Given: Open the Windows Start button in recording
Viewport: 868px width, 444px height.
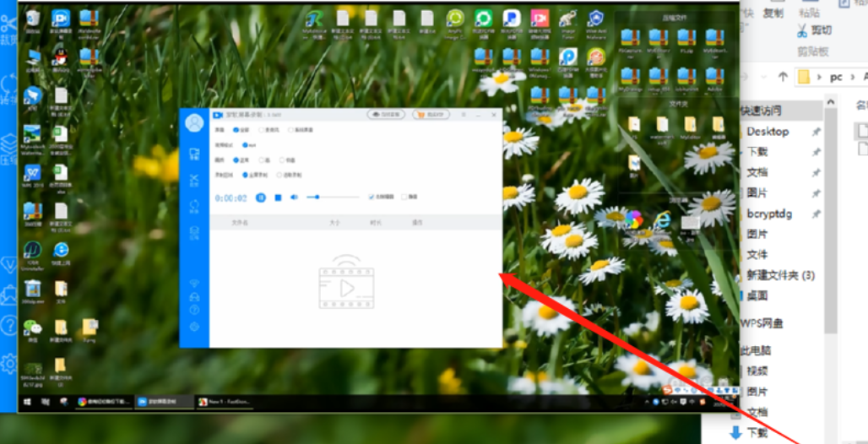Looking at the screenshot, I should coord(25,402).
